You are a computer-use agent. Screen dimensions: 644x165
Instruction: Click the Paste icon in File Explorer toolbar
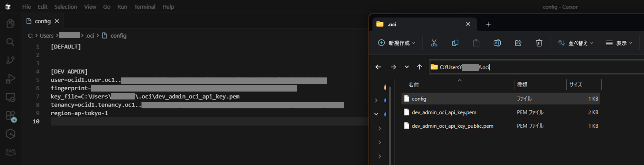[x=476, y=43]
